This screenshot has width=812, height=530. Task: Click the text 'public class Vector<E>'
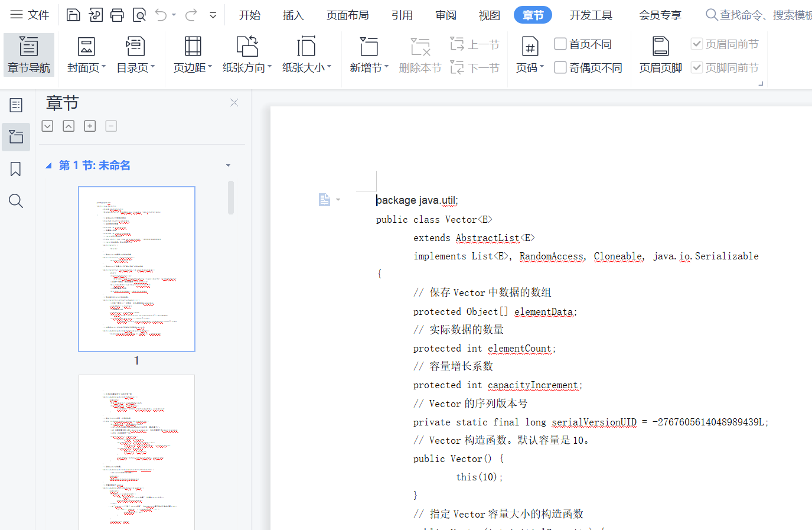pos(434,219)
